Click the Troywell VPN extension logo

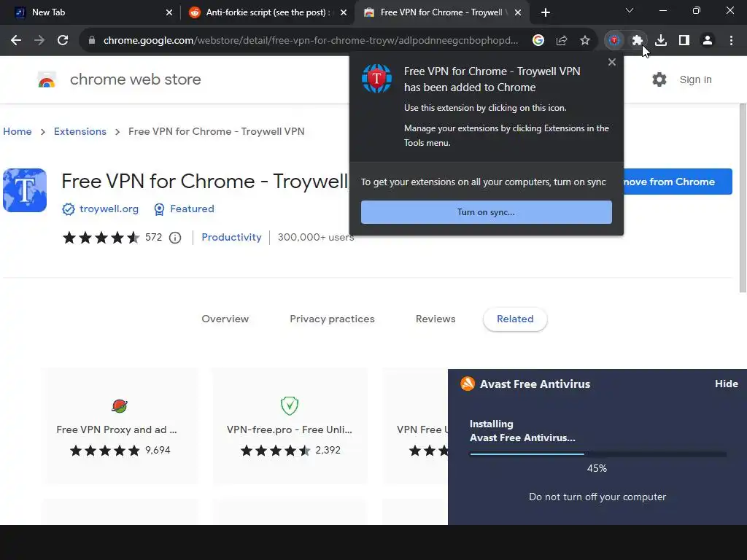[x=25, y=190]
